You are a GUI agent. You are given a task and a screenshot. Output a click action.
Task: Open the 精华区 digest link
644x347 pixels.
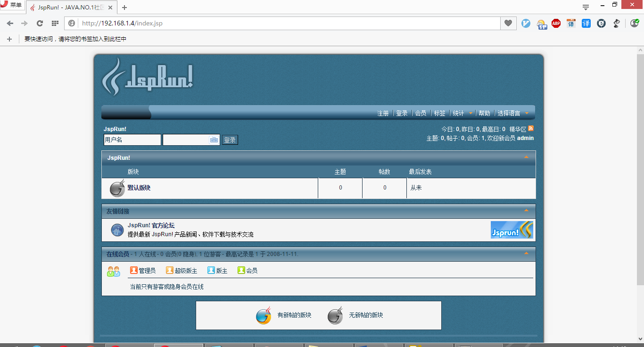[518, 129]
